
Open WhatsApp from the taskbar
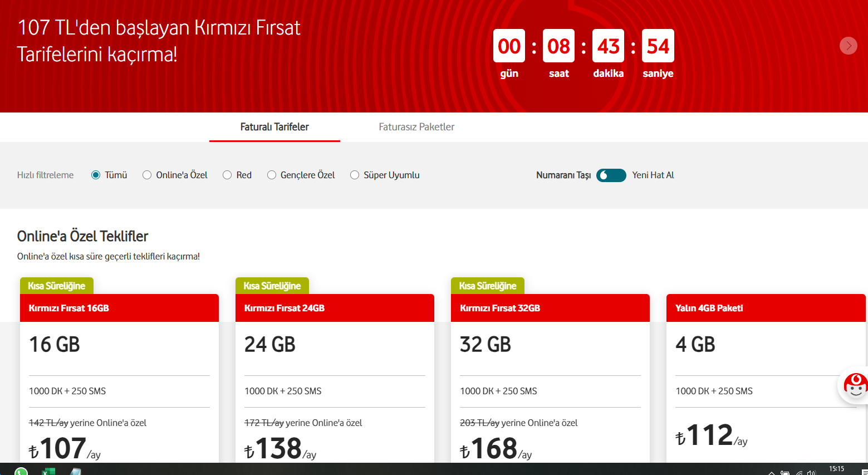21,471
